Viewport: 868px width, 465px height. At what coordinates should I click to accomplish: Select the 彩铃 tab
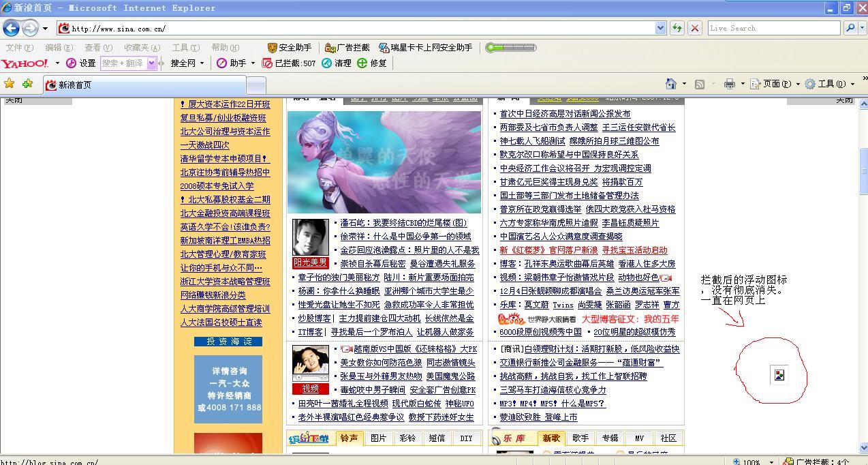407,438
